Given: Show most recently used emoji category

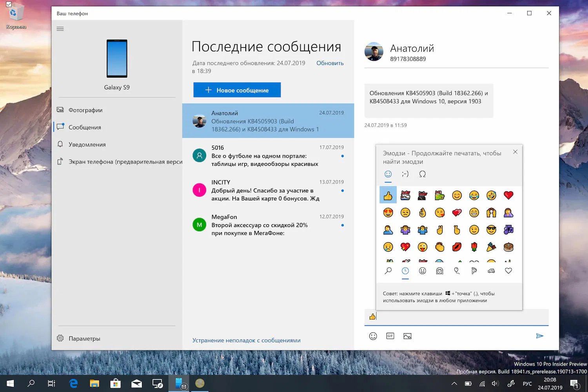Looking at the screenshot, I should pos(405,271).
